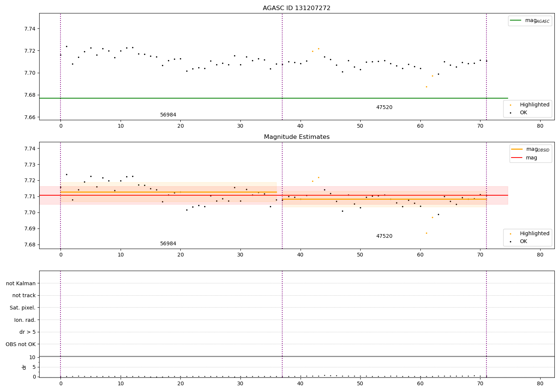Click the red mag horizontal line
The image size is (560, 392).
273,195
